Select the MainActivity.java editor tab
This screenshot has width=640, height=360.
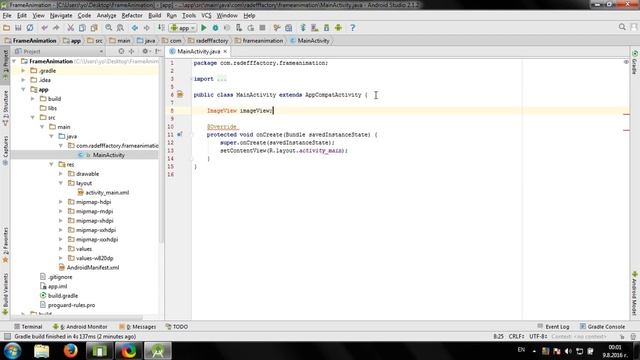[x=198, y=51]
